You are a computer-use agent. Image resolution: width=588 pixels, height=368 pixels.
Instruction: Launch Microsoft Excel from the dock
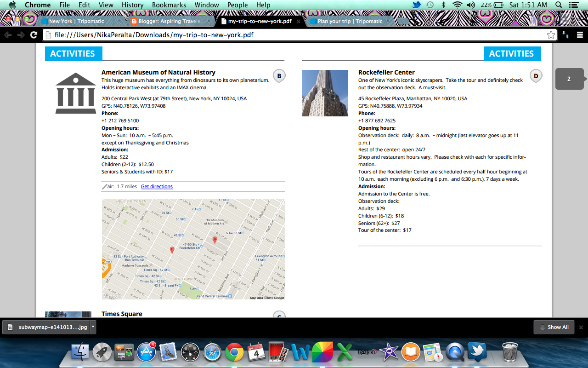pos(344,352)
